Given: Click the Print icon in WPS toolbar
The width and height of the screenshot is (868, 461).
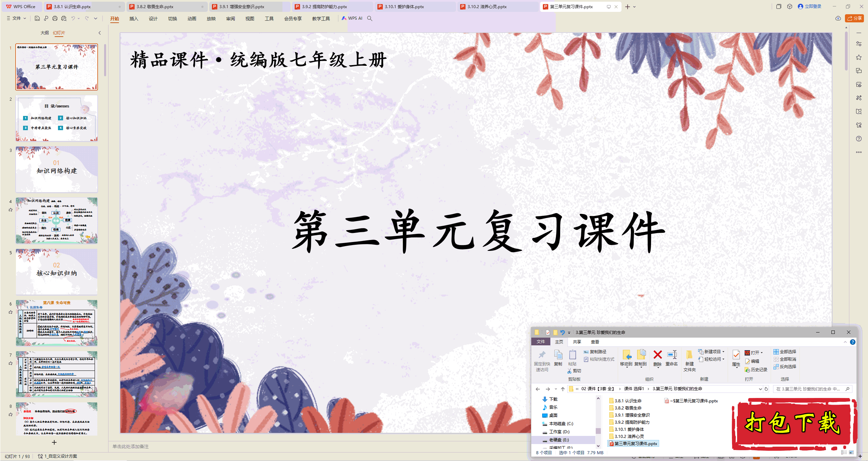Looking at the screenshot, I should click(55, 18).
